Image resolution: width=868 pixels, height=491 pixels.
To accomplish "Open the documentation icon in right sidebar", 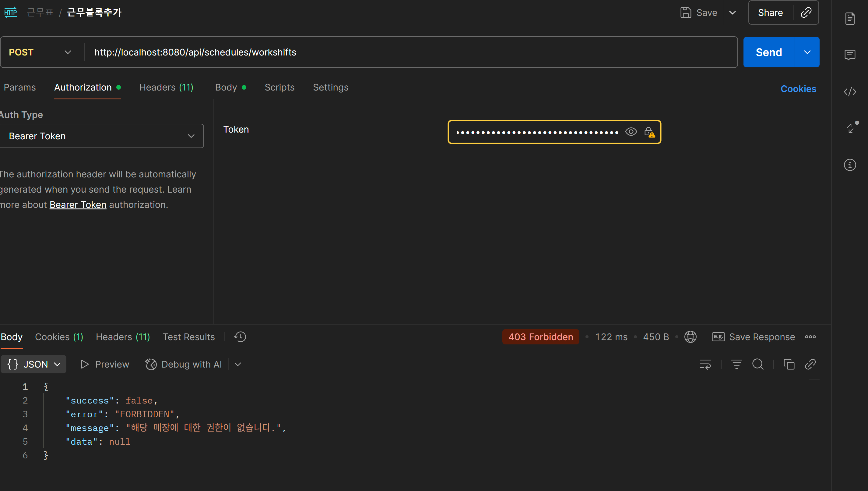I will (850, 18).
